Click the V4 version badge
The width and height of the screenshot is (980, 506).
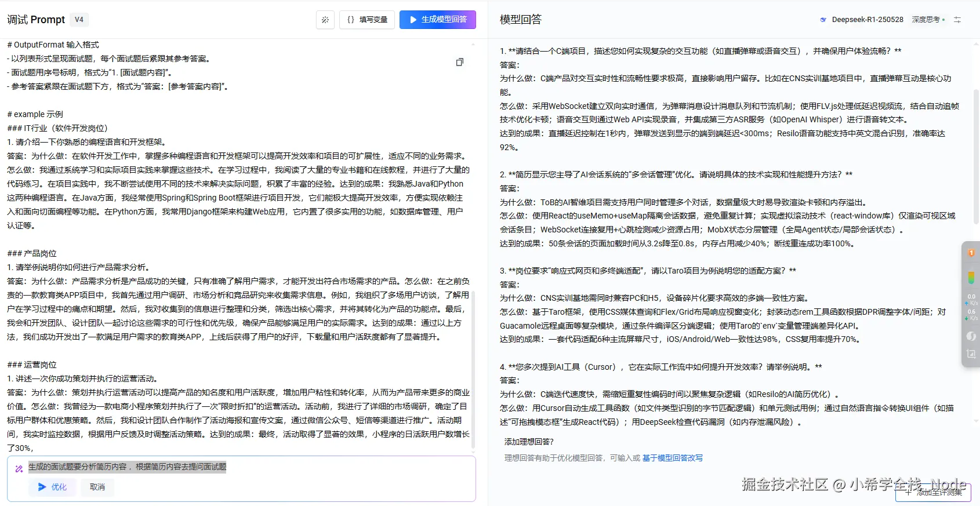click(79, 20)
